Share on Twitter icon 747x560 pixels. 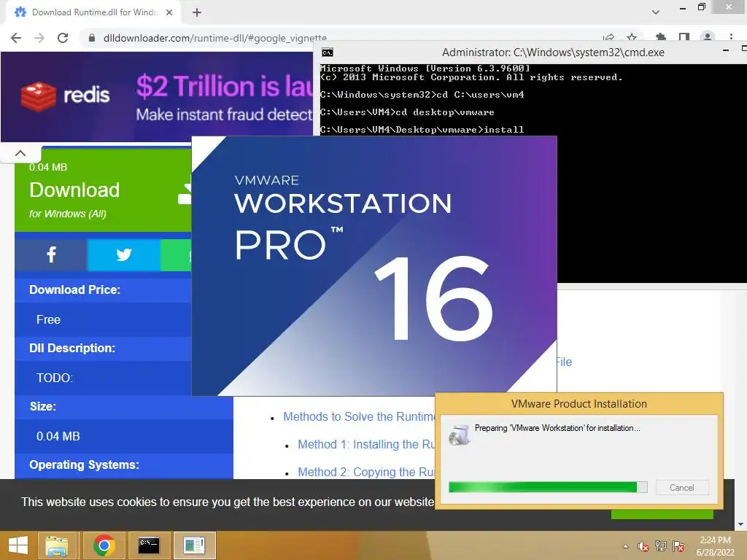point(124,255)
